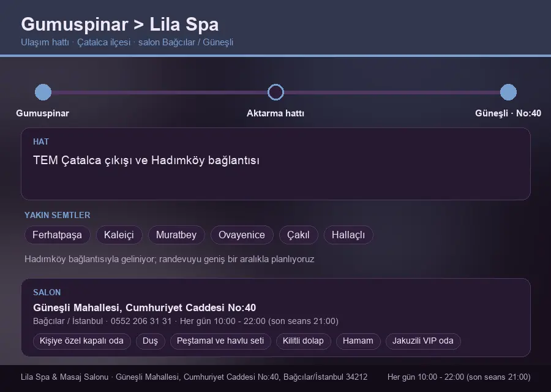Select the Çakıl district chip
Screen dimensions: 551x392
[298, 235]
